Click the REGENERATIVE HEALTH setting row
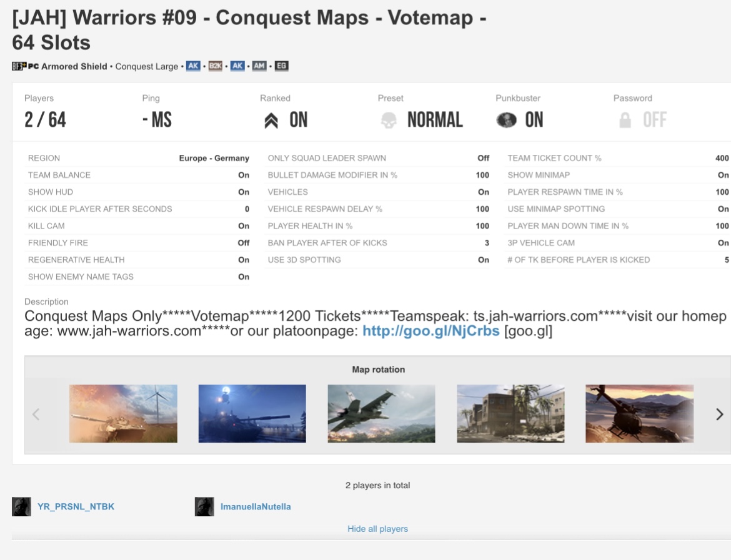Screen dimensions: 731x560 [x=138, y=260]
